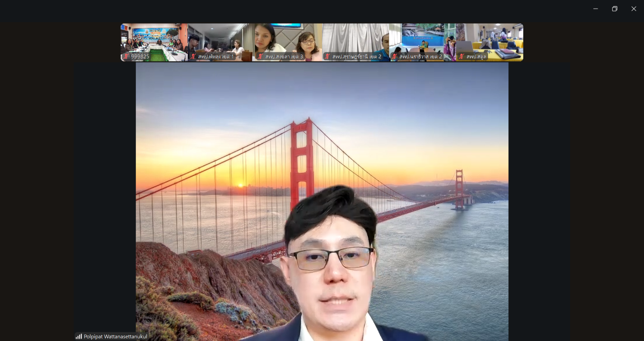Restore down the meeting window

pos(615,9)
